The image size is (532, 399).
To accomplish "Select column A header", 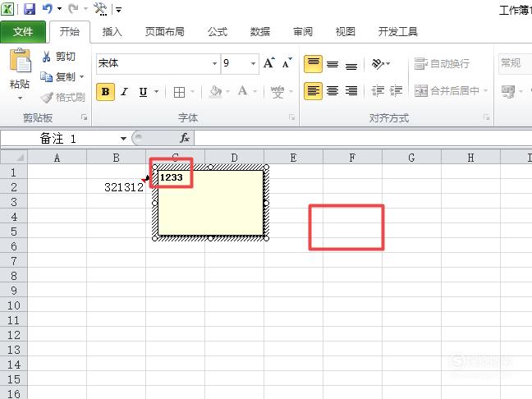I will (57, 158).
